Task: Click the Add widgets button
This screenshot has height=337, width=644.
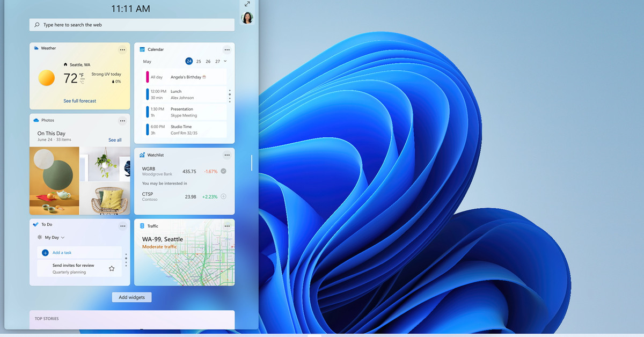Action: [x=131, y=297]
